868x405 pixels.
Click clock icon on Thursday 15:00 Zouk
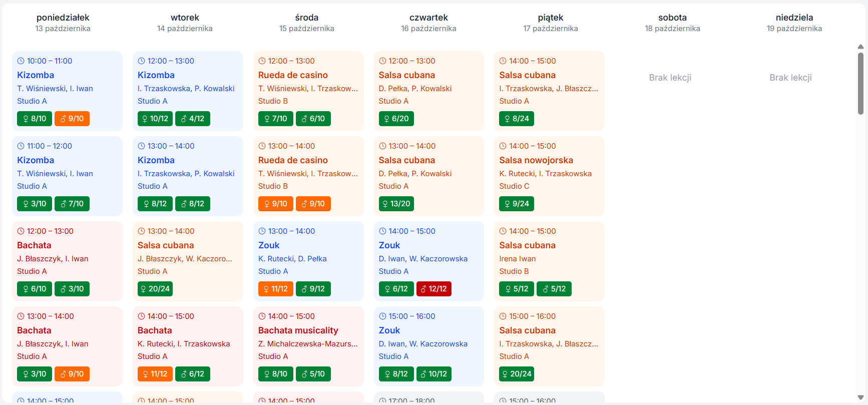click(382, 316)
